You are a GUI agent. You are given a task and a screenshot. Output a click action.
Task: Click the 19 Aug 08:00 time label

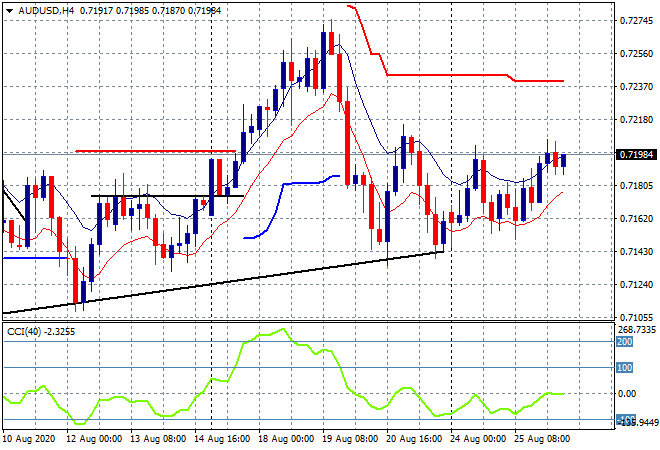pyautogui.click(x=350, y=439)
